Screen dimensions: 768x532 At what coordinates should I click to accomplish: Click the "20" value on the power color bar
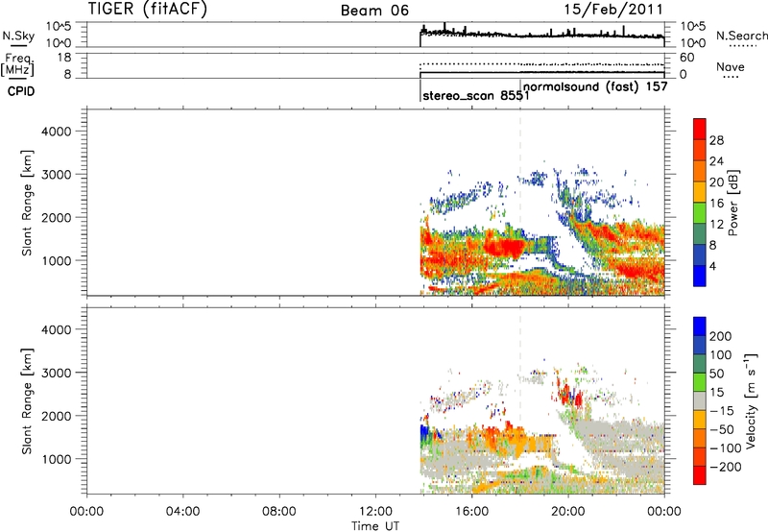[x=716, y=182]
